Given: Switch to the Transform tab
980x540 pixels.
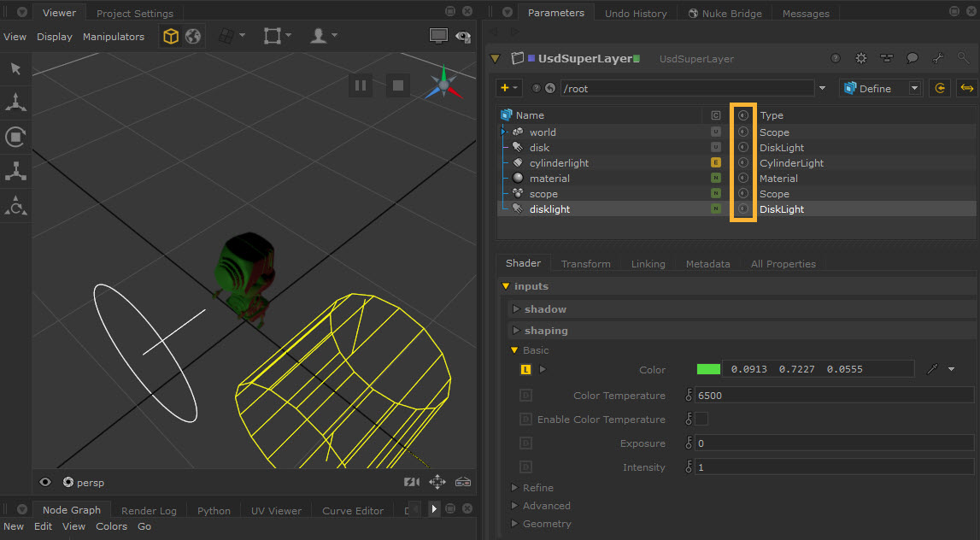Looking at the screenshot, I should [585, 264].
